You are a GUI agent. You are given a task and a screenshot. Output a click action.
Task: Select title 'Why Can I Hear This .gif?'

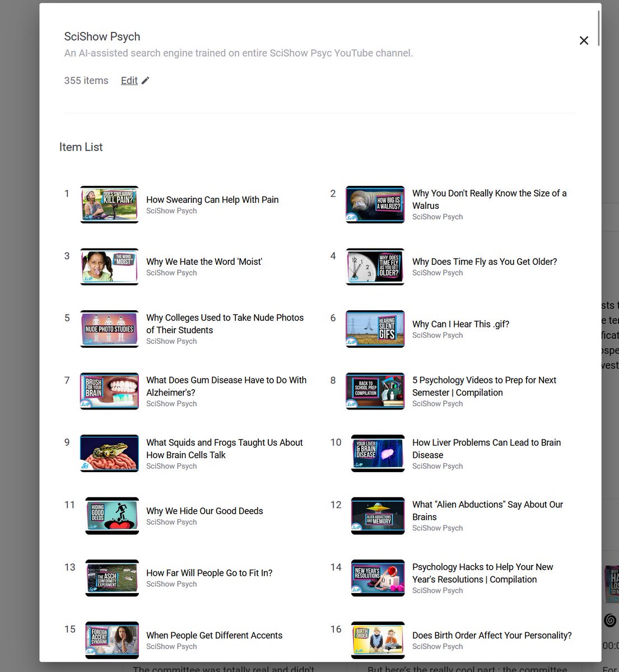(x=460, y=324)
